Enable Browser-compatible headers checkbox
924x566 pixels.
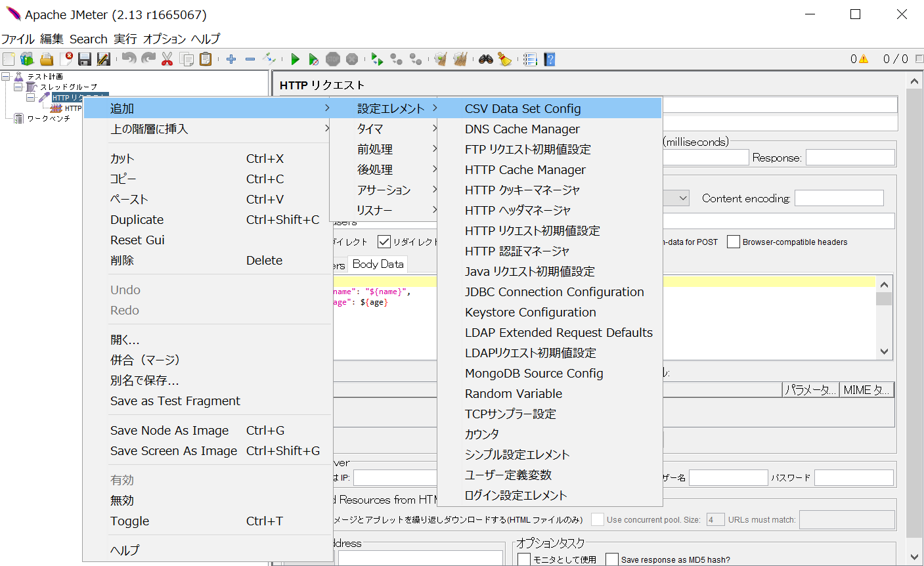(734, 242)
